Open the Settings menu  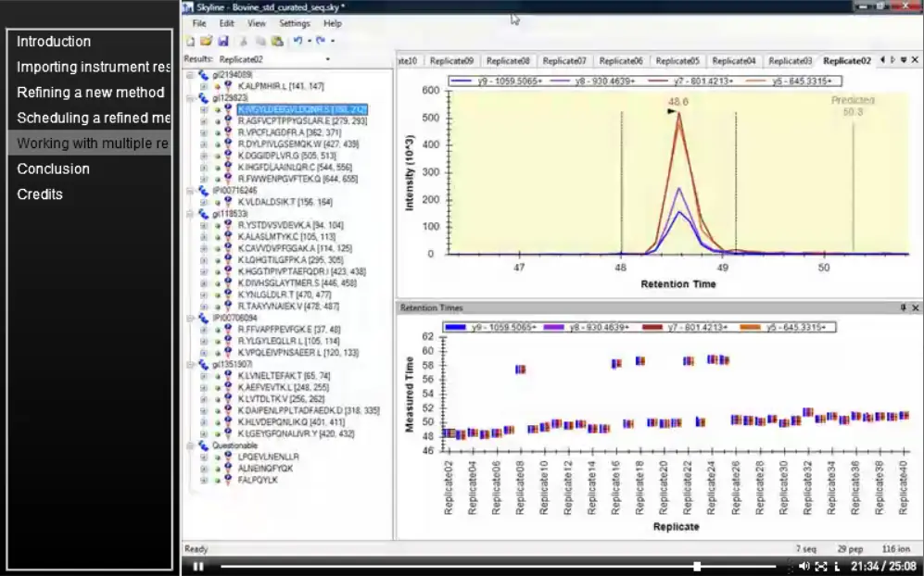pos(294,23)
